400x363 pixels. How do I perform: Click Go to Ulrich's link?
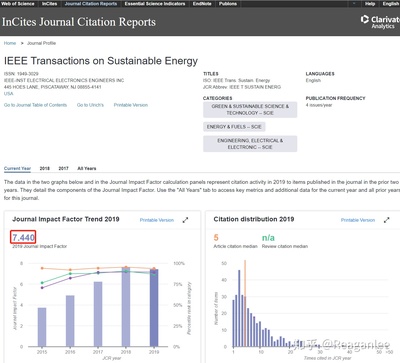90,105
